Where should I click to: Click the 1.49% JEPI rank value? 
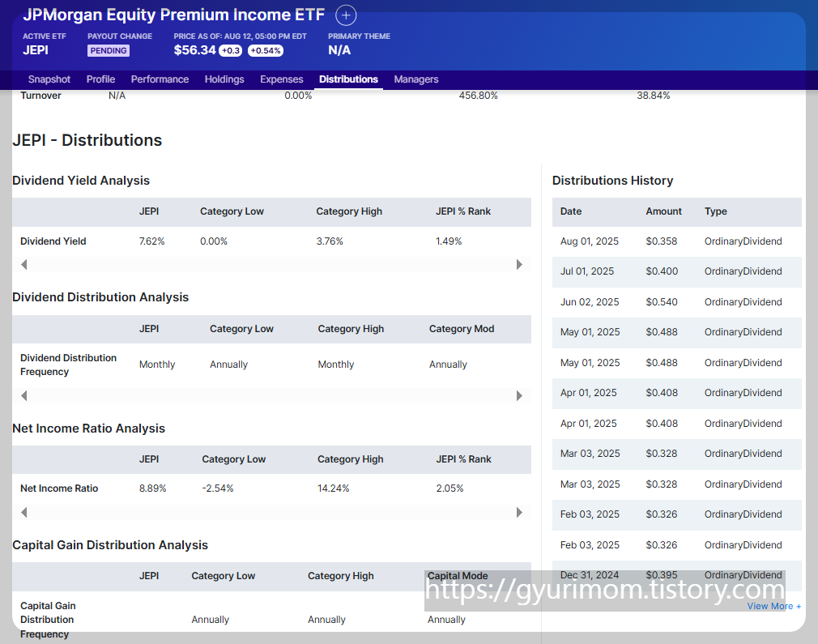[449, 241]
